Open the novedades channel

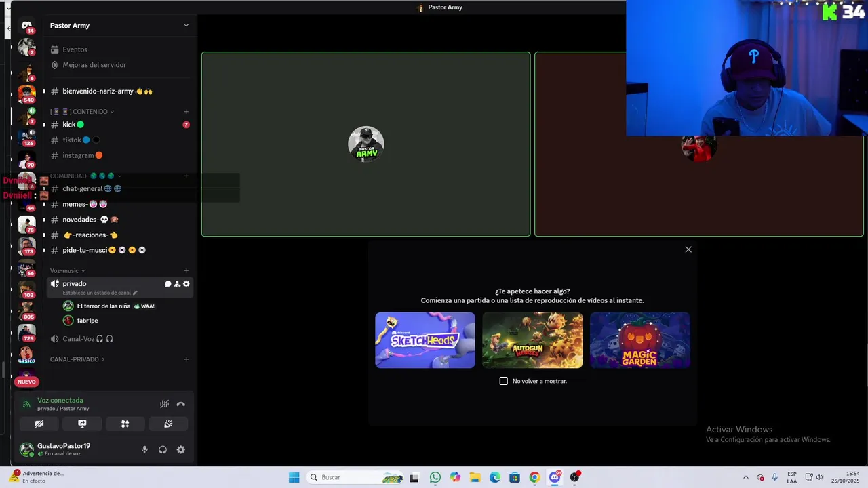coord(120,220)
